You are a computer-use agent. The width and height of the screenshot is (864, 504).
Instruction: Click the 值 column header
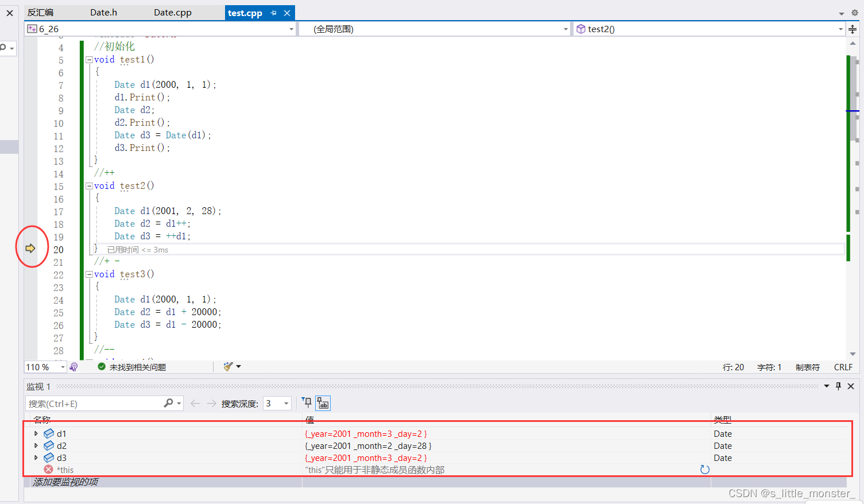[x=309, y=420]
